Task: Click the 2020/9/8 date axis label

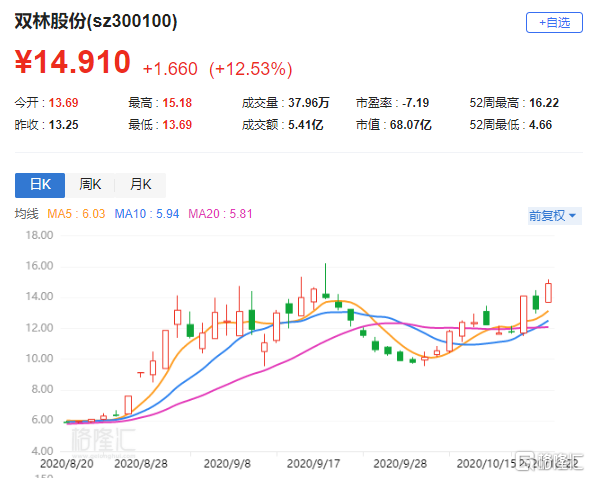Action: [x=227, y=464]
